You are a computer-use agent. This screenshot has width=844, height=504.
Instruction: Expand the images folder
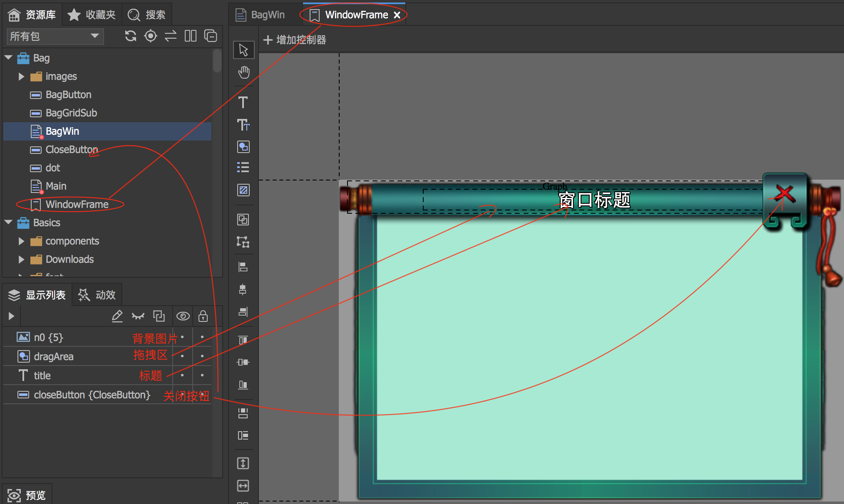(x=21, y=77)
